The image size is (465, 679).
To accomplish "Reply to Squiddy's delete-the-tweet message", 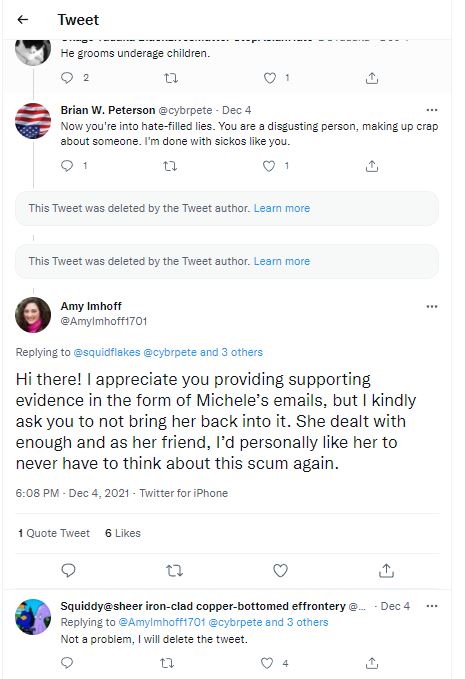I will (67, 662).
